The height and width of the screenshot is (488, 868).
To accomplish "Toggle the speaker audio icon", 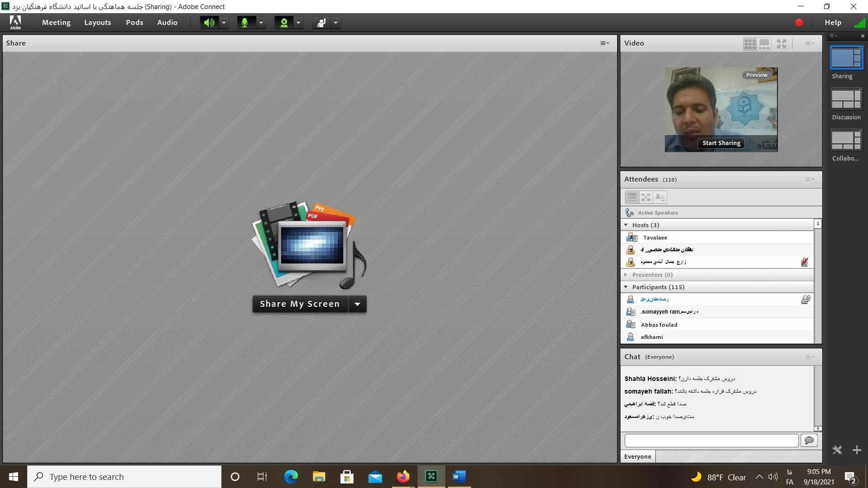I will (209, 23).
